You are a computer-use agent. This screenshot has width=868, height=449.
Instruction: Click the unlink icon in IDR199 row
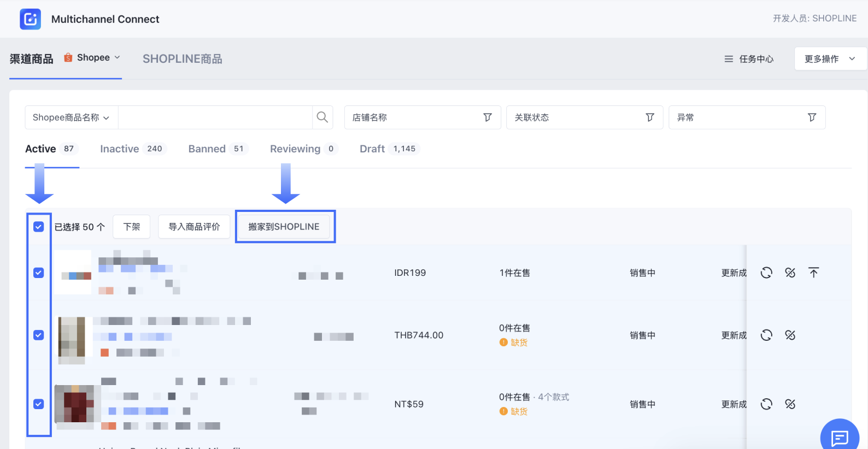[x=790, y=273]
